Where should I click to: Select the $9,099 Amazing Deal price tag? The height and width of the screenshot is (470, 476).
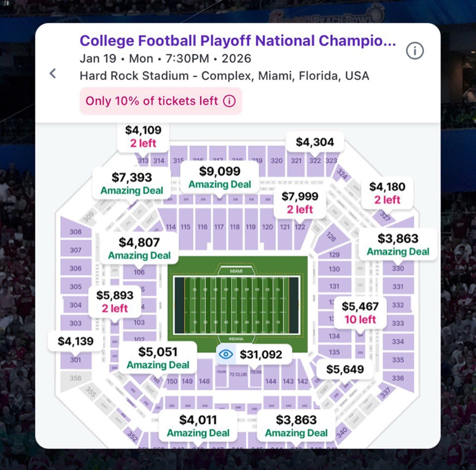[x=219, y=177]
